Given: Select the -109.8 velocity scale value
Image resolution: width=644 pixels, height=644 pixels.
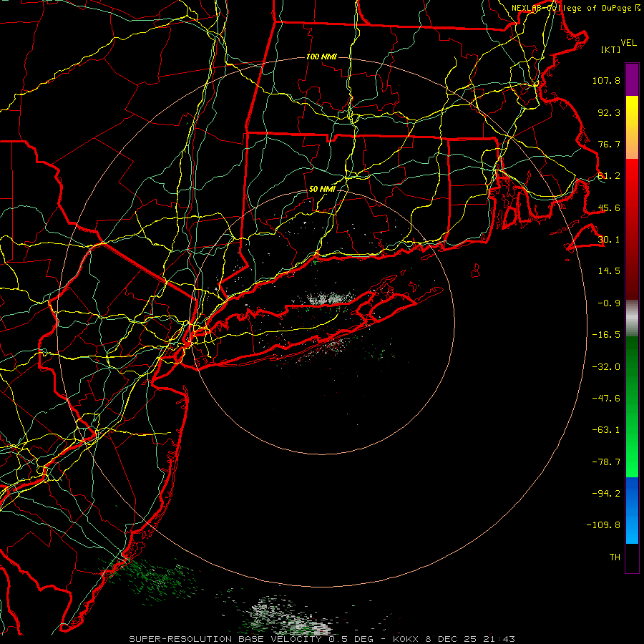Looking at the screenshot, I should [x=603, y=525].
